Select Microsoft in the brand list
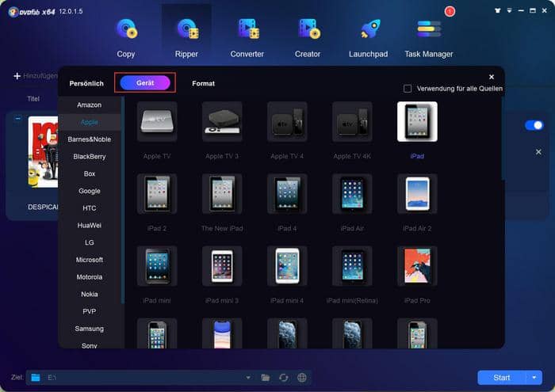555x392 pixels. point(89,260)
